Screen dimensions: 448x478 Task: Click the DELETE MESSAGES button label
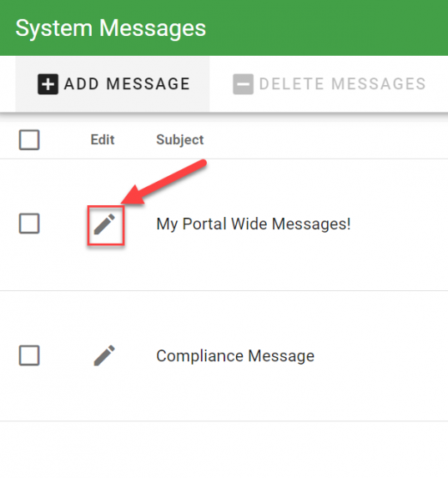pos(343,84)
